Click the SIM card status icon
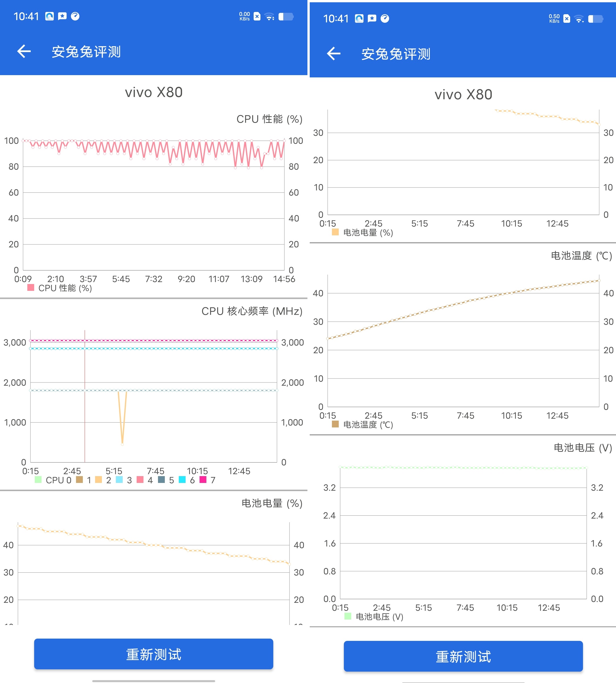 click(257, 16)
